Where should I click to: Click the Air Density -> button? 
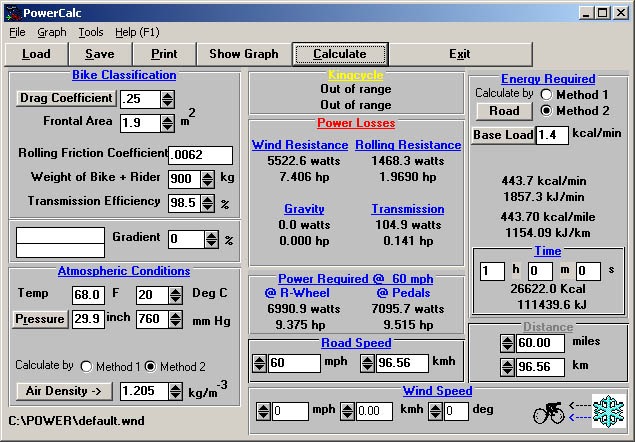point(64,391)
